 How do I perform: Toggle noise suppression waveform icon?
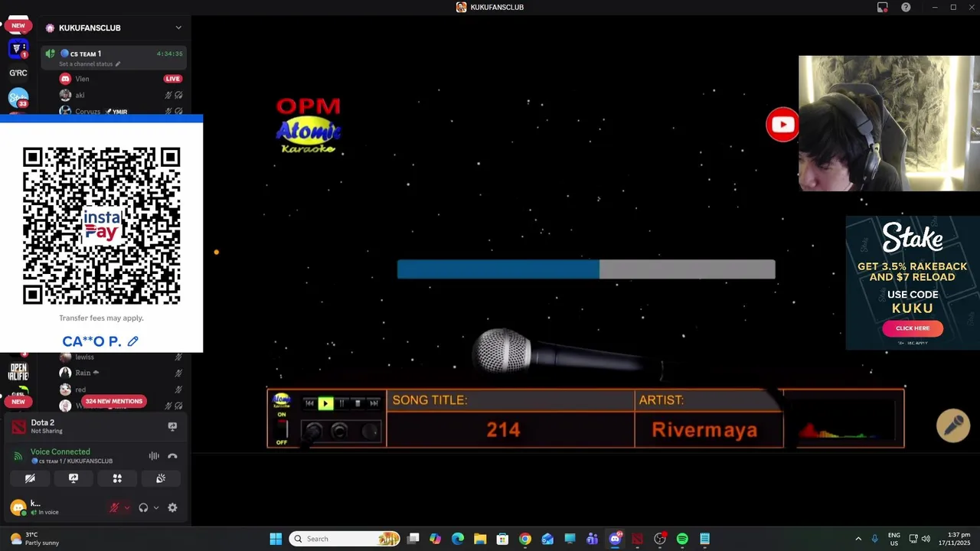click(x=154, y=456)
